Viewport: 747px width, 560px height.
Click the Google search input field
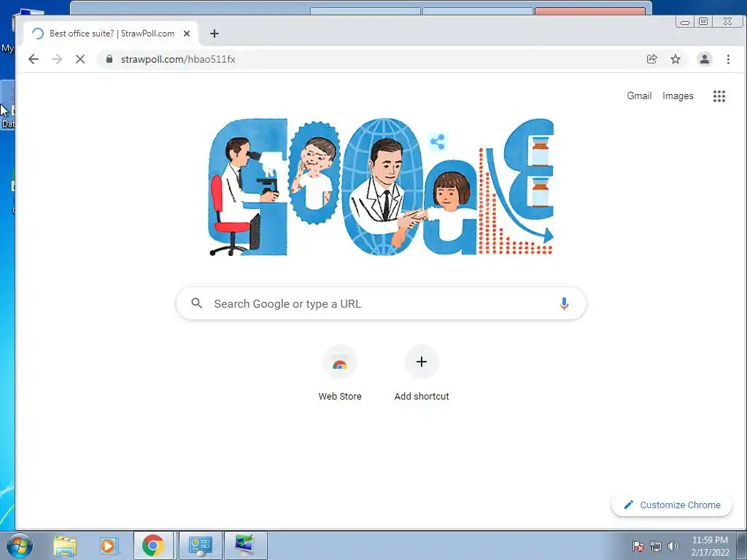pyautogui.click(x=381, y=303)
